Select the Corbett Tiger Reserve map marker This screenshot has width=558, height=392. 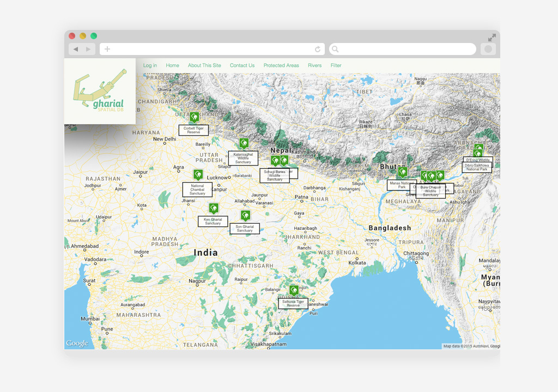click(194, 117)
